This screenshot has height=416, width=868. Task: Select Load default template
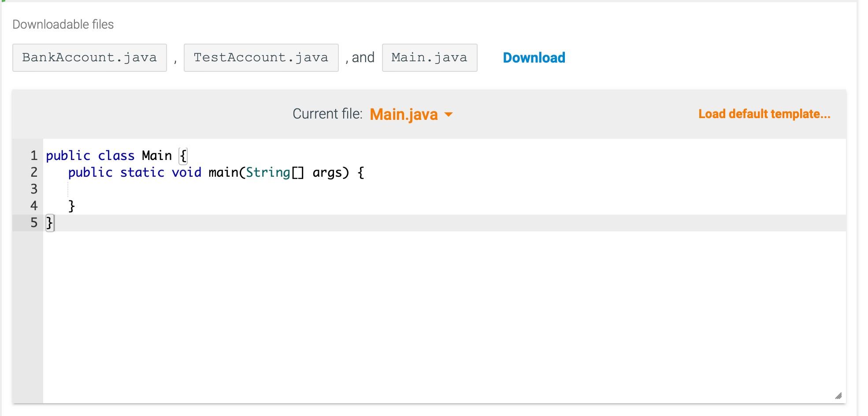[x=764, y=114]
